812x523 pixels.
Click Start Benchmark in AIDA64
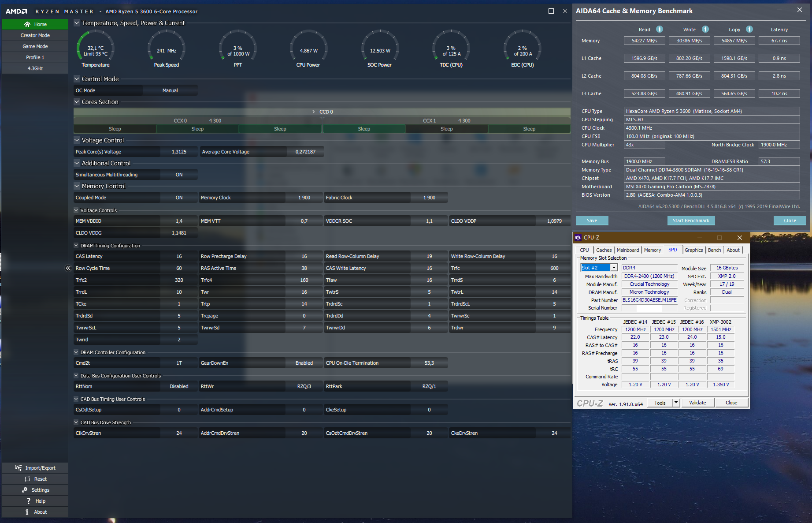pyautogui.click(x=691, y=220)
